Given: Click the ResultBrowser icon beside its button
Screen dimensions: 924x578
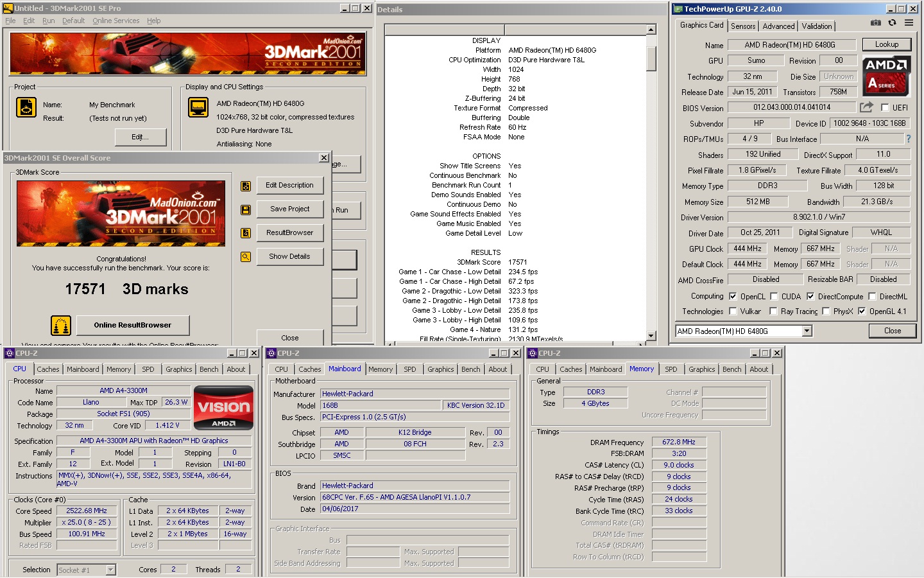Looking at the screenshot, I should [245, 233].
